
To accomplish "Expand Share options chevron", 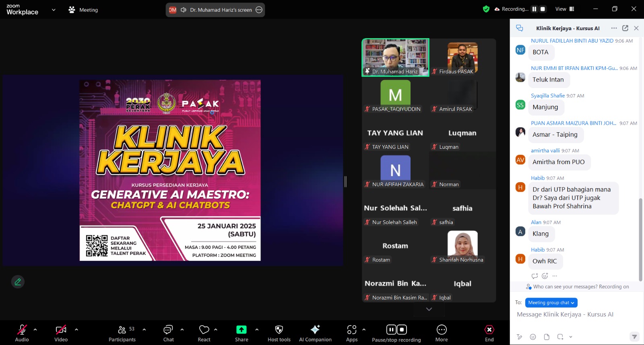I will click(257, 329).
